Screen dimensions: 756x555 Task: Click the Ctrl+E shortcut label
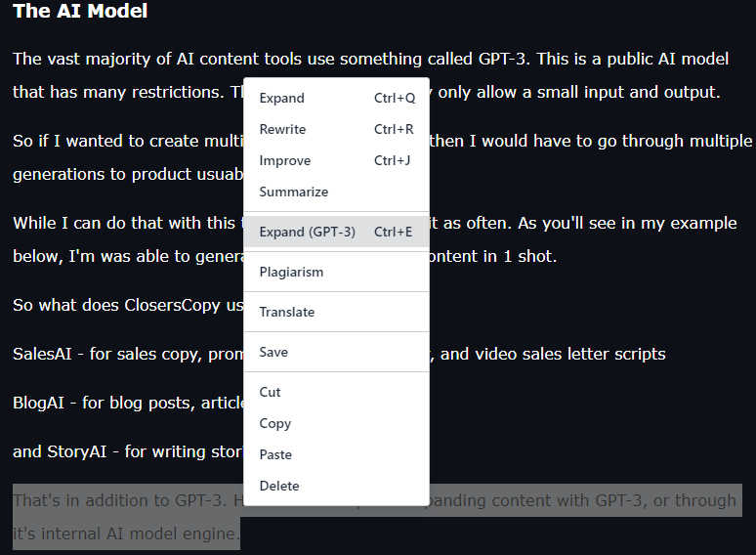(x=393, y=232)
